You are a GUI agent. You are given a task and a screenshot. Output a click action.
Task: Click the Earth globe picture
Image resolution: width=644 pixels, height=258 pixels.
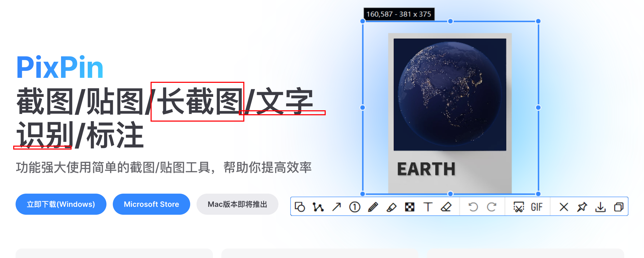(x=450, y=94)
